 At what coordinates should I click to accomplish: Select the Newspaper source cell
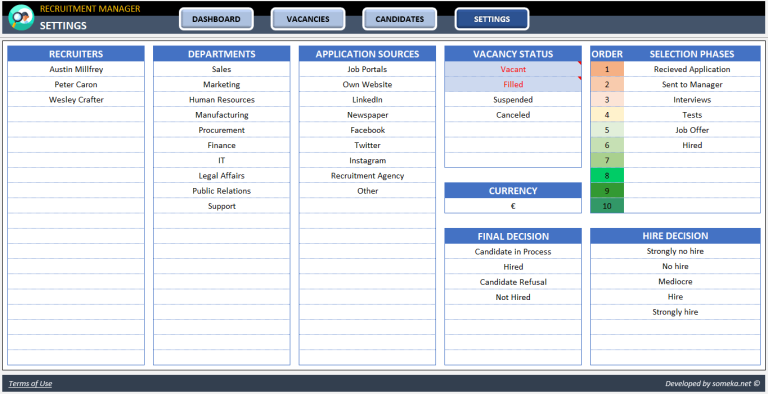click(x=367, y=115)
